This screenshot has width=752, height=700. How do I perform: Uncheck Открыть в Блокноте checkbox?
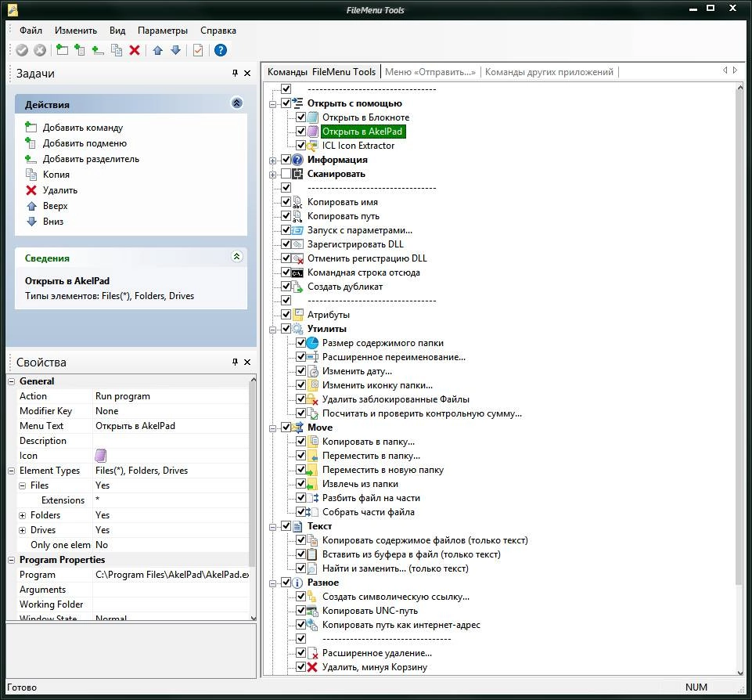[300, 117]
